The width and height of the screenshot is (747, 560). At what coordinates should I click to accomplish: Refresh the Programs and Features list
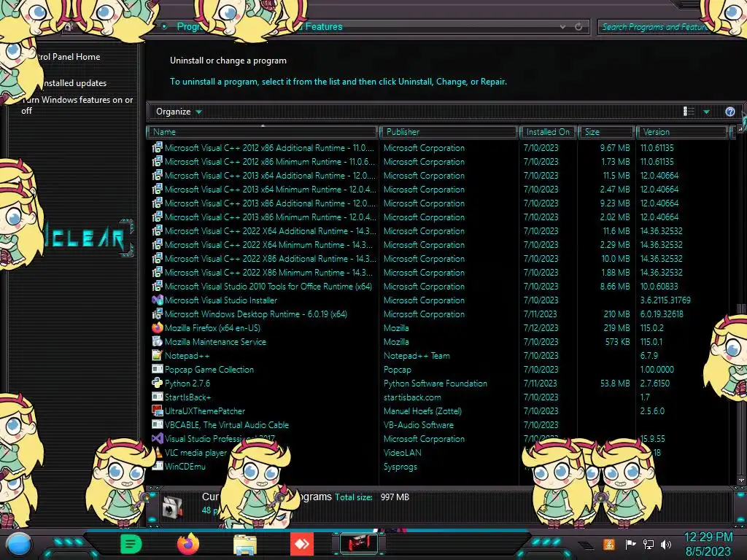(578, 27)
